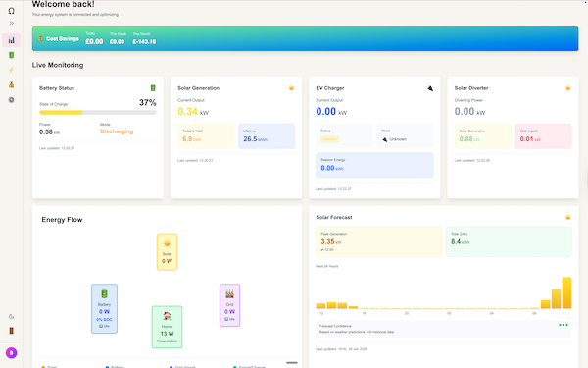Click the Grid node in Energy Flow
The image size is (588, 368).
point(229,305)
